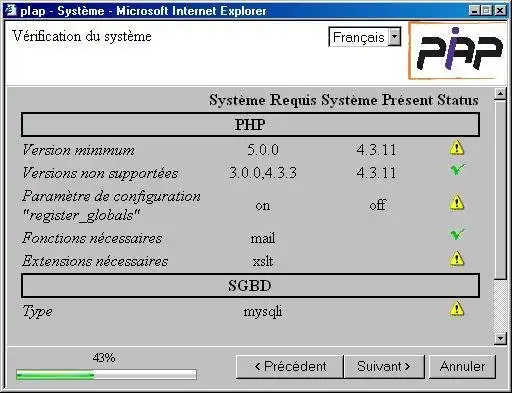512x393 pixels.
Task: Click the SGBD section header
Action: click(x=250, y=286)
